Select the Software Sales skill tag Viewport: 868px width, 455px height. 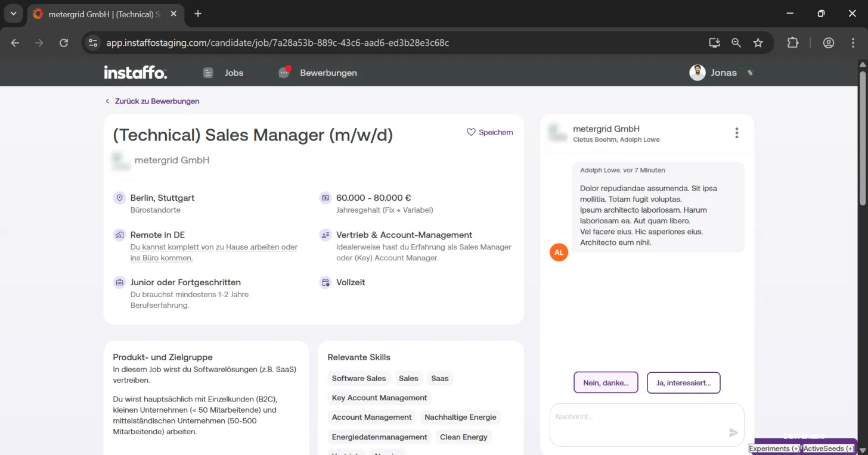(359, 378)
